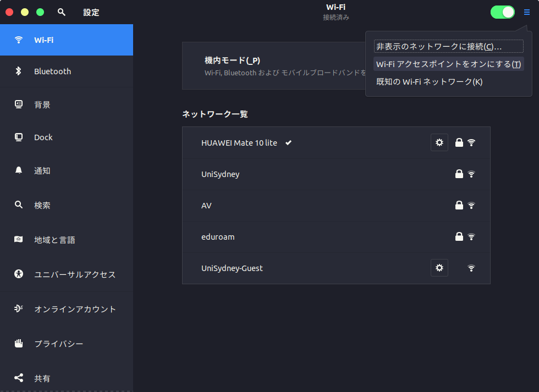Click the signal icon on the eduroam row
This screenshot has width=539, height=392.
[471, 237]
